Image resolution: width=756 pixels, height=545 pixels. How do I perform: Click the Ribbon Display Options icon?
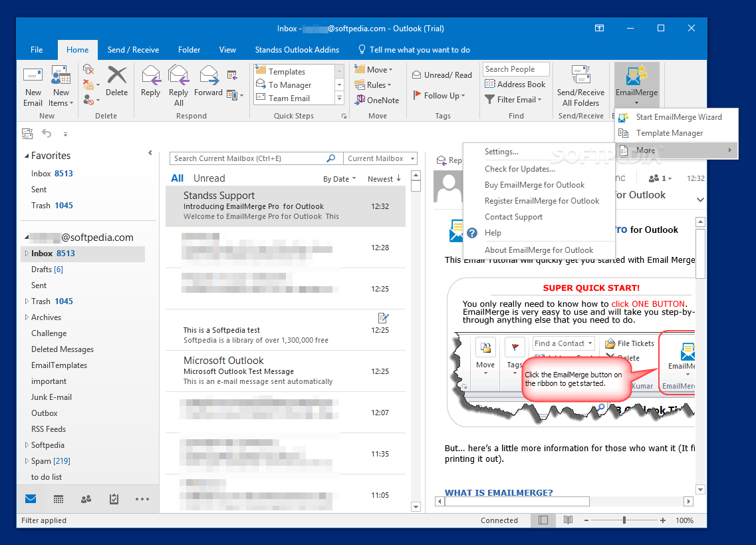(599, 29)
